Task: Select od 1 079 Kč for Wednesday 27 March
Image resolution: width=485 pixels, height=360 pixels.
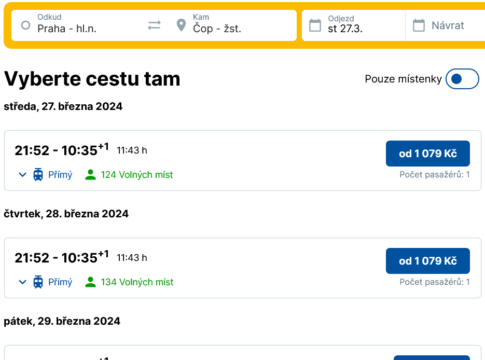Action: [428, 154]
